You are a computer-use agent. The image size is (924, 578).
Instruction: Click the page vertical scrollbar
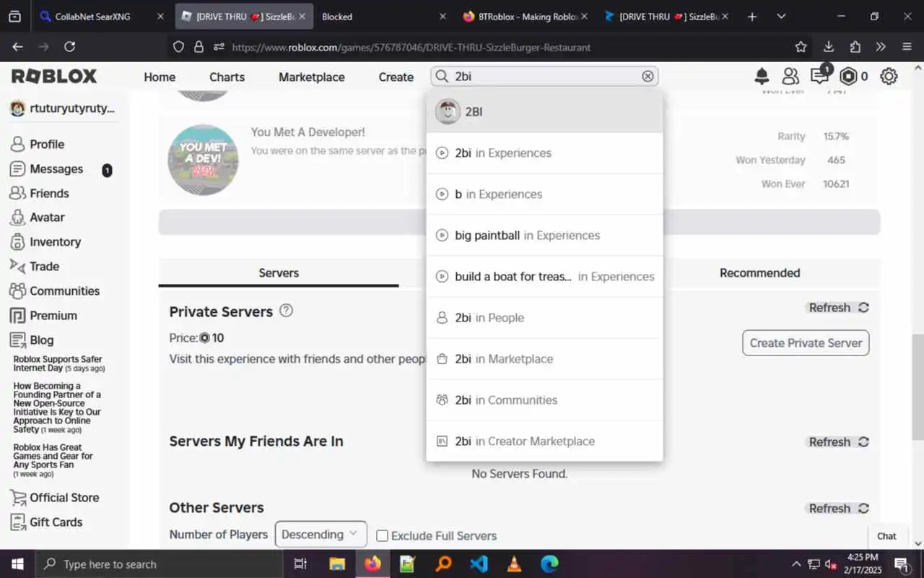click(x=918, y=387)
